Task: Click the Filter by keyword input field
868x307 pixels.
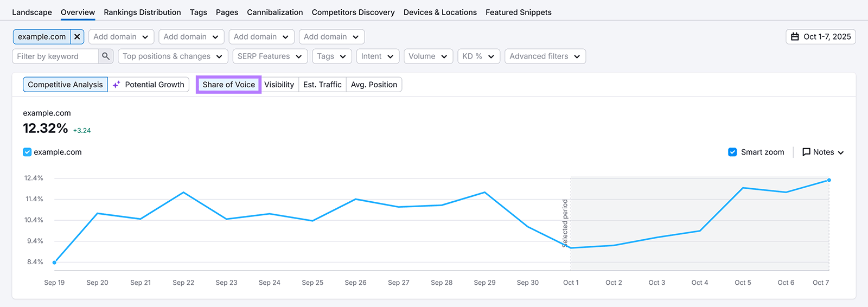Action: coord(55,56)
